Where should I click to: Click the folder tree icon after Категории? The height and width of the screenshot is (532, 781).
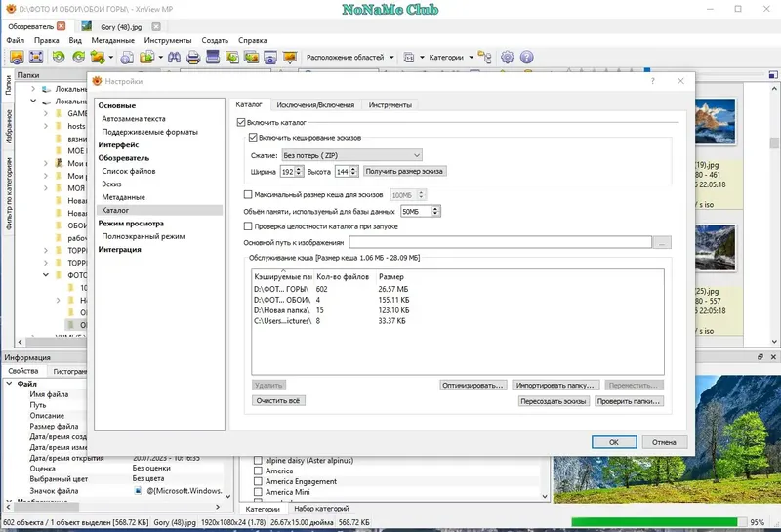click(x=484, y=57)
